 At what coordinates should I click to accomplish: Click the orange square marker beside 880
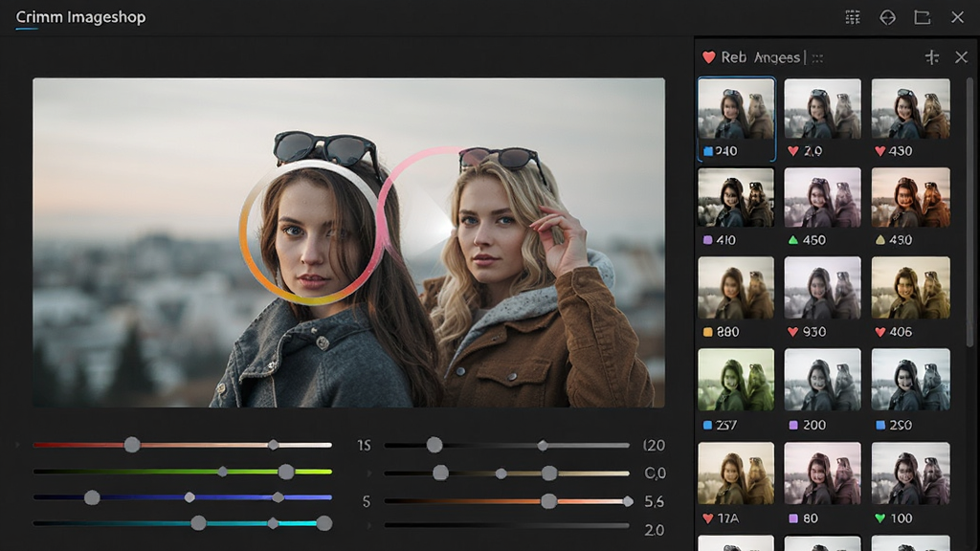coord(707,332)
